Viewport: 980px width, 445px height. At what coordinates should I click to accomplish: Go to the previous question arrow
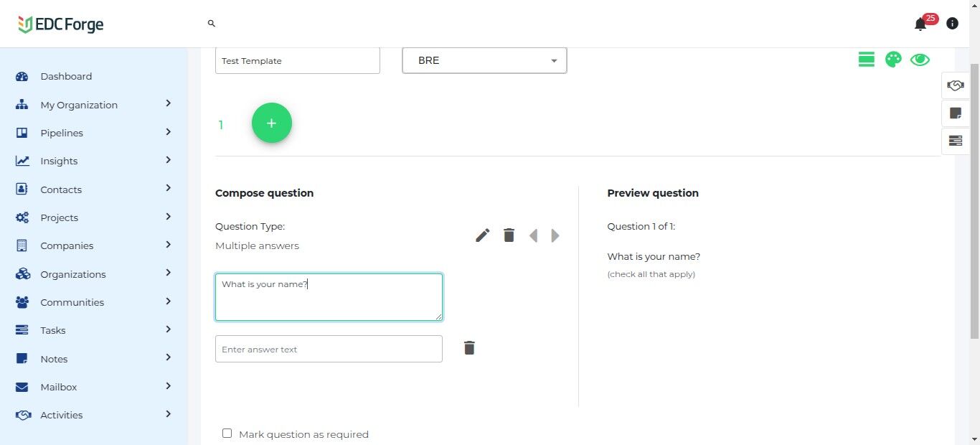click(533, 235)
